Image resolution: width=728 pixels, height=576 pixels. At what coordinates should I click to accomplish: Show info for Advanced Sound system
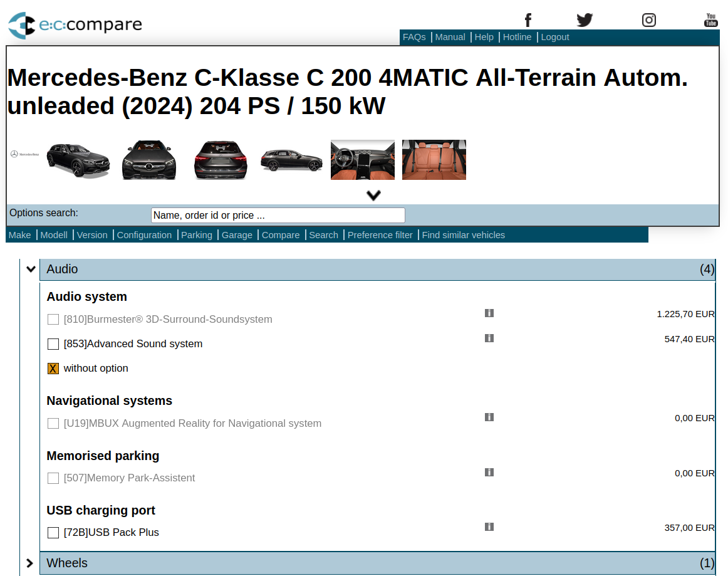(489, 338)
